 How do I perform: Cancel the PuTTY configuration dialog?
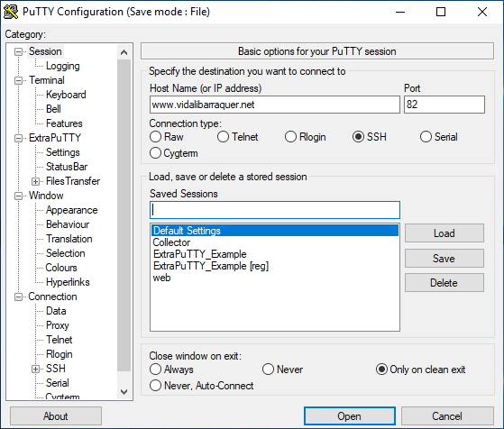click(x=447, y=416)
